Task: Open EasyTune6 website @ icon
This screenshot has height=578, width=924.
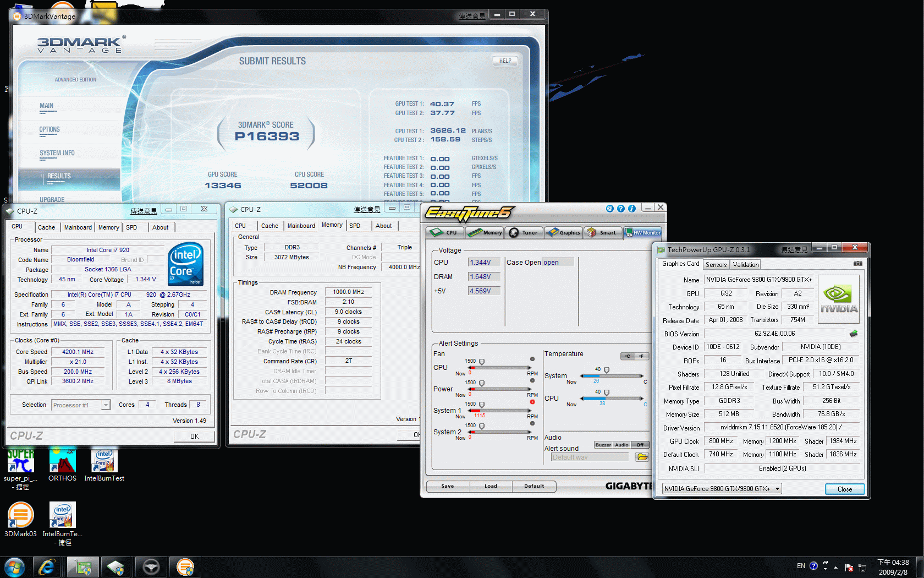Action: [609, 209]
